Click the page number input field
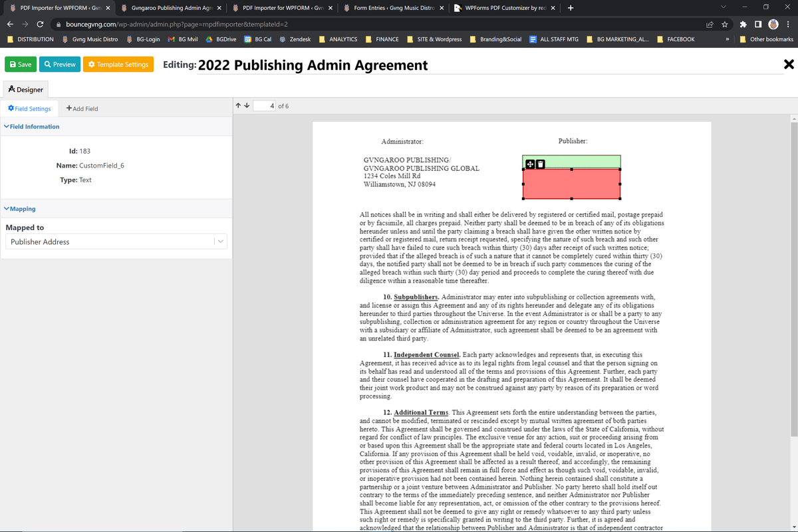This screenshot has width=798, height=532. pos(264,106)
